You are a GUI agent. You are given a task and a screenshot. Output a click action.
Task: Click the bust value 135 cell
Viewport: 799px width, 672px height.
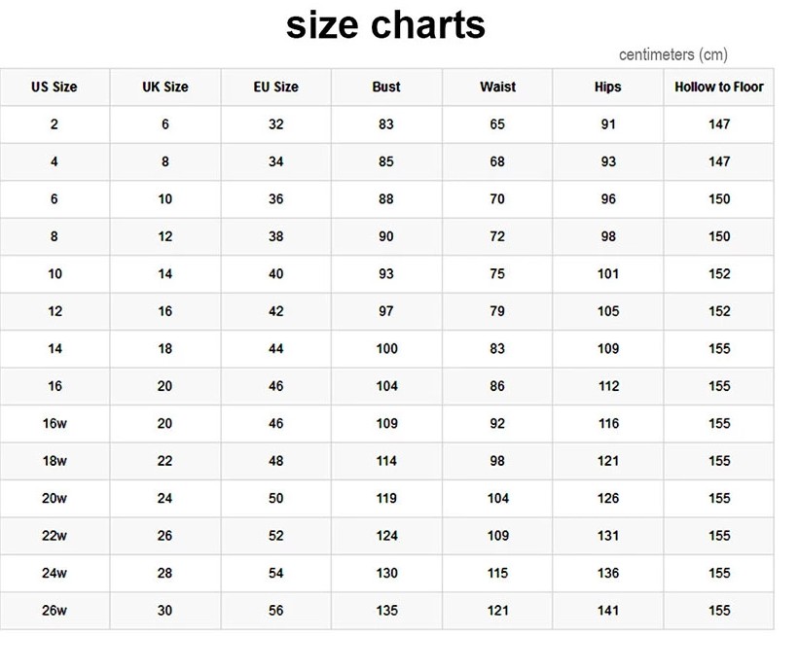coord(386,611)
